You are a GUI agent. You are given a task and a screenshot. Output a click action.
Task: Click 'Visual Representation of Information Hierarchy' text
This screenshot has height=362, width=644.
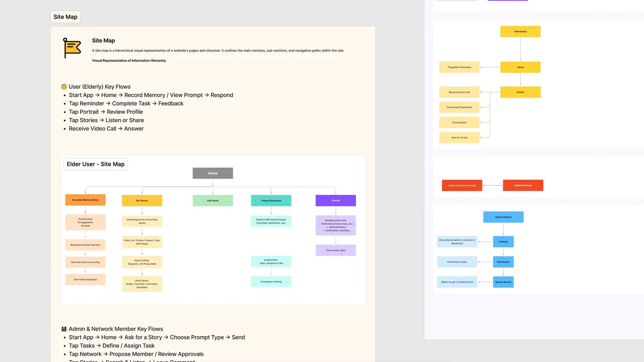click(129, 61)
